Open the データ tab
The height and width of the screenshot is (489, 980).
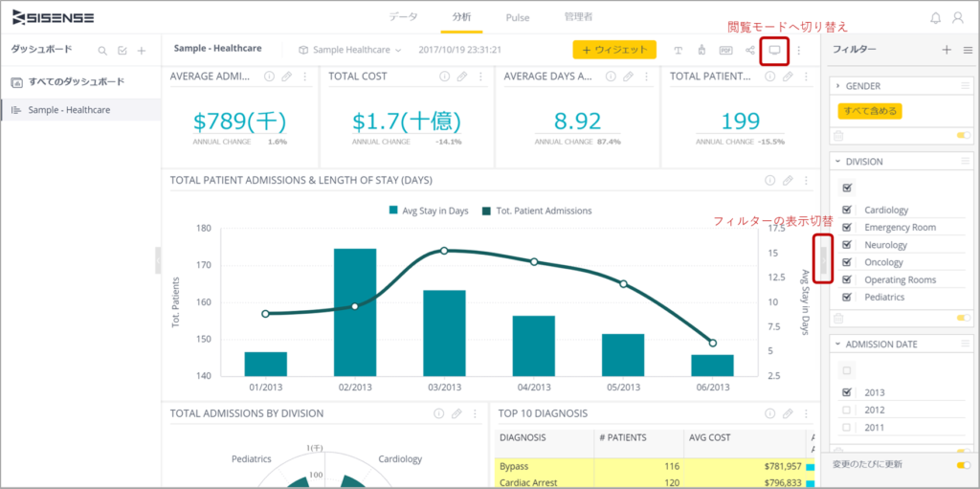(403, 17)
